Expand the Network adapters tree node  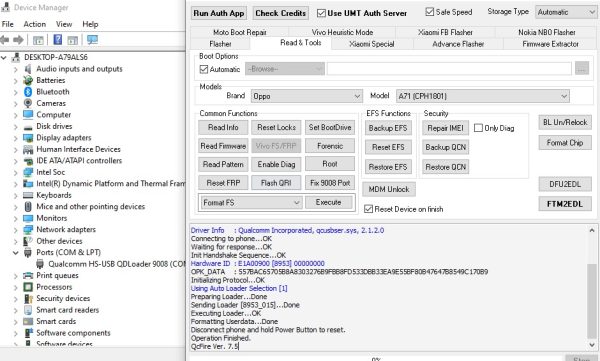tap(16, 230)
